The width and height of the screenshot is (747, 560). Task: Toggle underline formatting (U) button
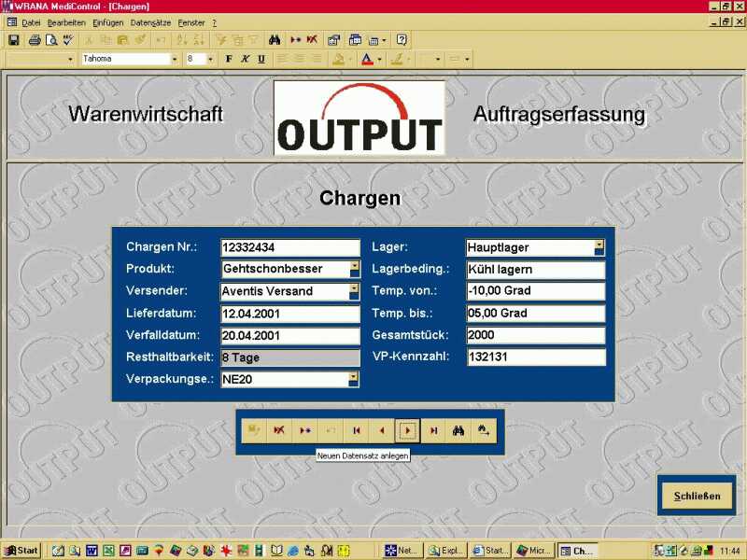(261, 59)
